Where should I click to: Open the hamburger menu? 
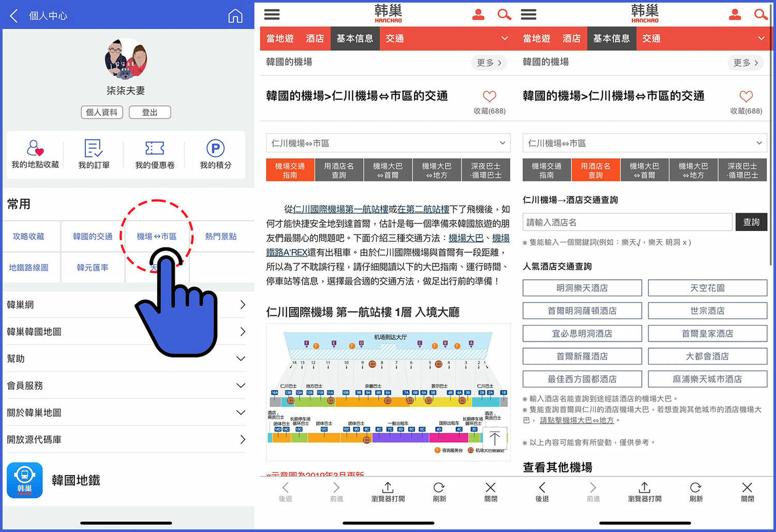click(x=272, y=14)
